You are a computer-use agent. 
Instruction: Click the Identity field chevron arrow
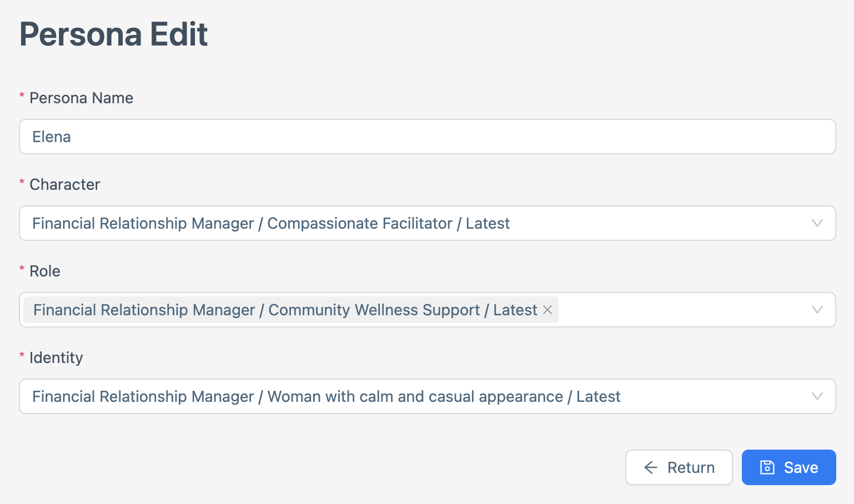[817, 396]
